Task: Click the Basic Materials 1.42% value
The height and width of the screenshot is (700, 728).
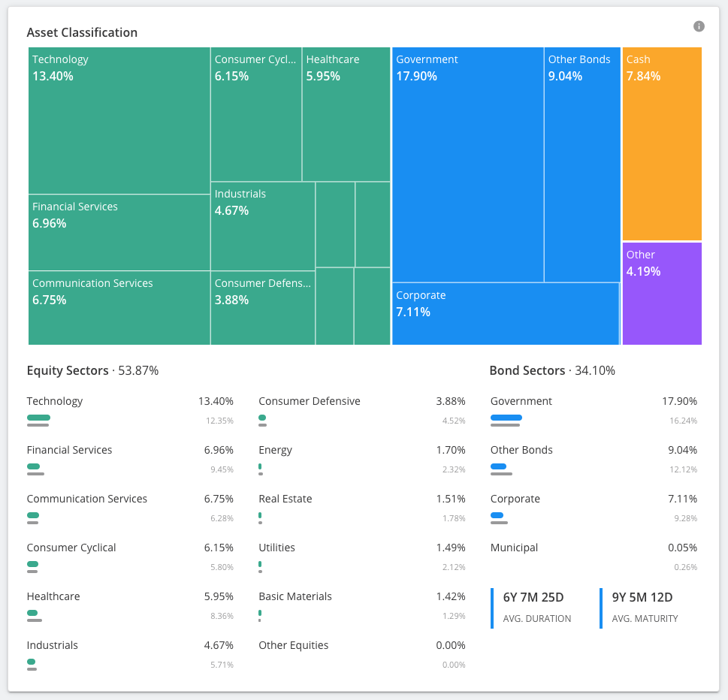Action: 450,596
